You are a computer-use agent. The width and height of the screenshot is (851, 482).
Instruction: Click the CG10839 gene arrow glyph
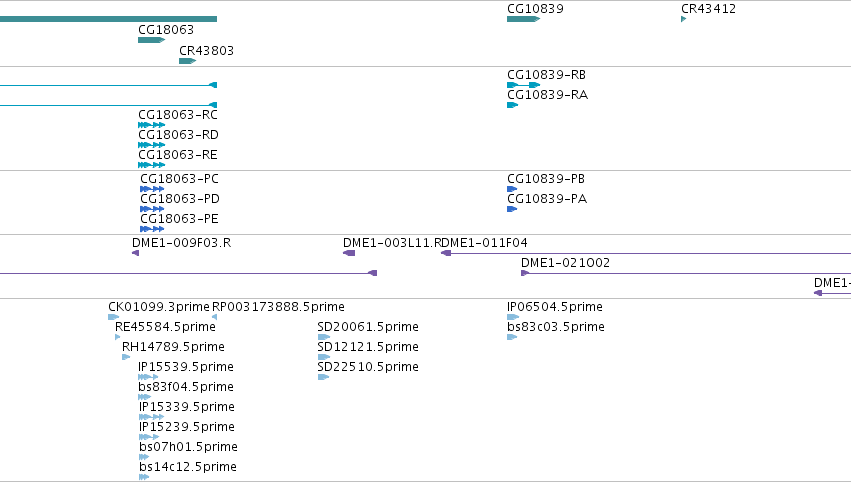coord(522,19)
